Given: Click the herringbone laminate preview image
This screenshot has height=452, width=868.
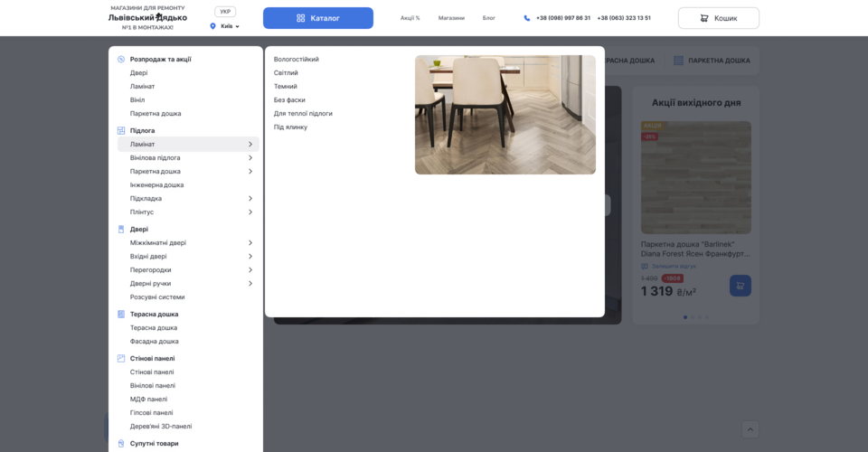Looking at the screenshot, I should click(x=505, y=115).
